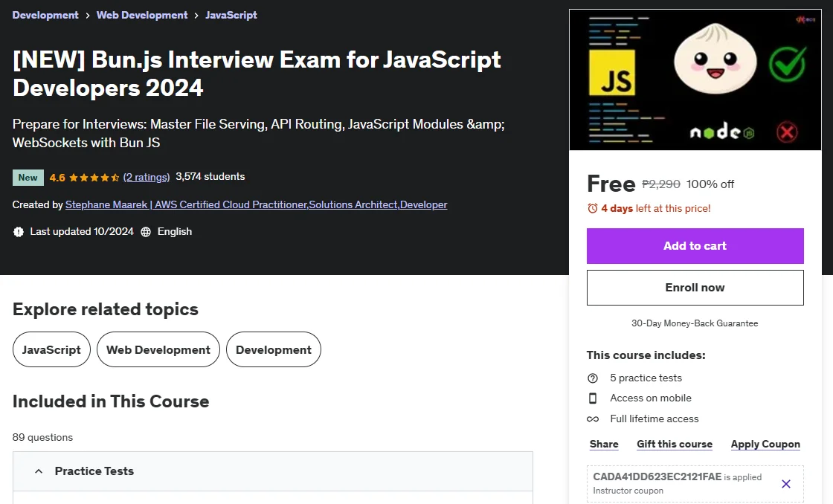Click the alarm clock icon beside 4 days
833x504 pixels.
(x=592, y=208)
